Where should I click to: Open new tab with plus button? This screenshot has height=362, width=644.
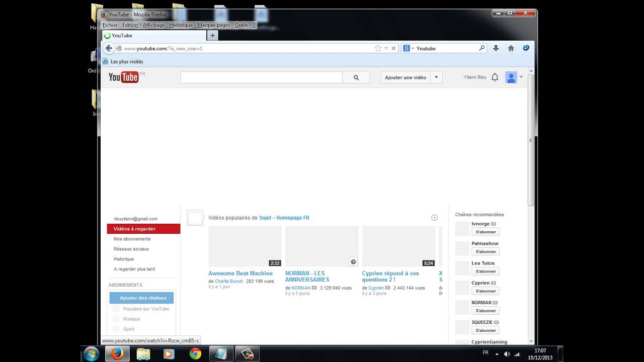[x=212, y=36]
